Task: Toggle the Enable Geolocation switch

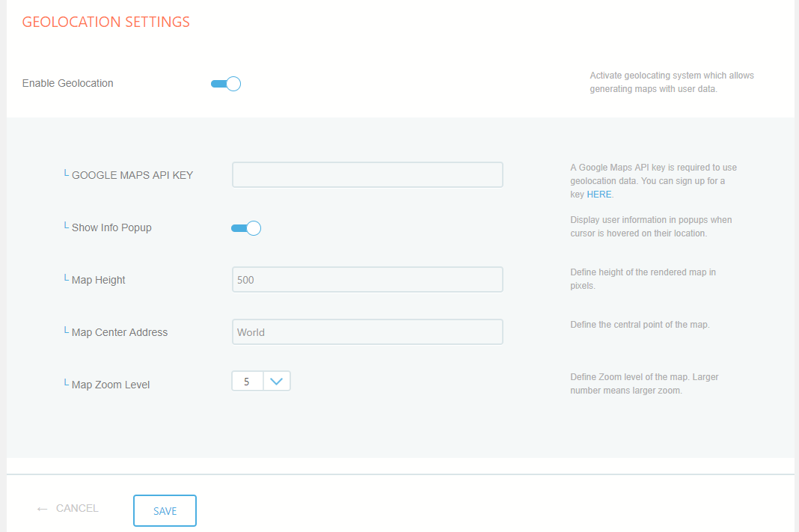Action: [226, 84]
